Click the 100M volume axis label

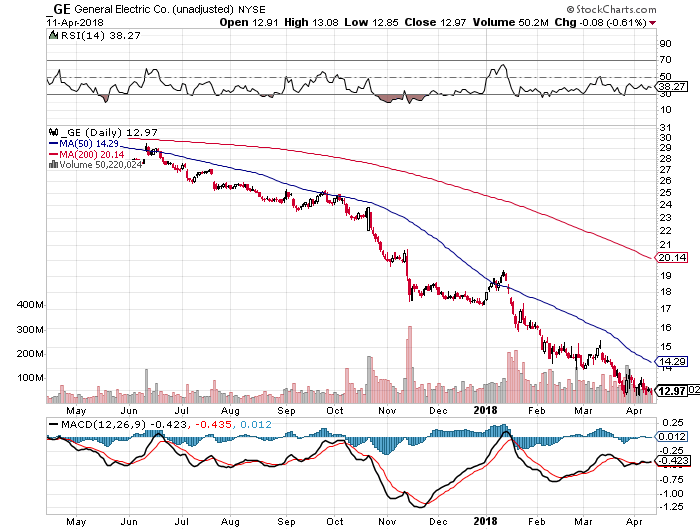click(x=30, y=378)
